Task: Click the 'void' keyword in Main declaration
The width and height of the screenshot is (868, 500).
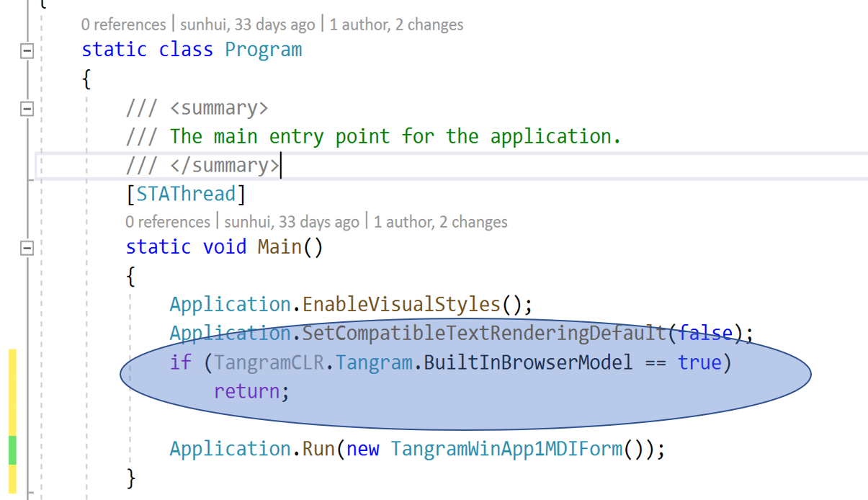Action: 225,246
